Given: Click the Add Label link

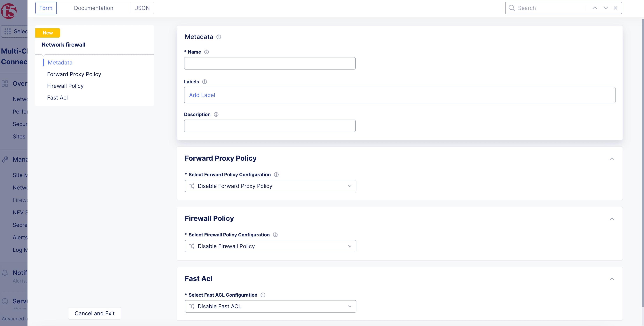Looking at the screenshot, I should point(202,95).
